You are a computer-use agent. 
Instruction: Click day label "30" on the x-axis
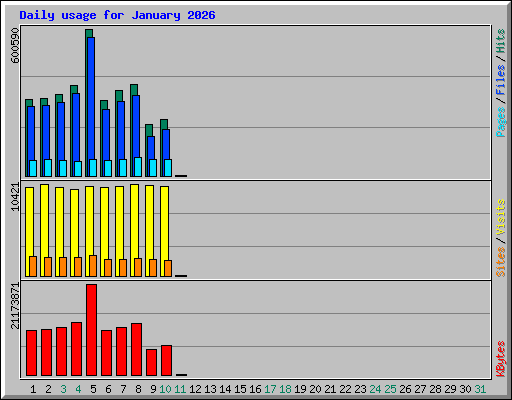tap(465, 389)
